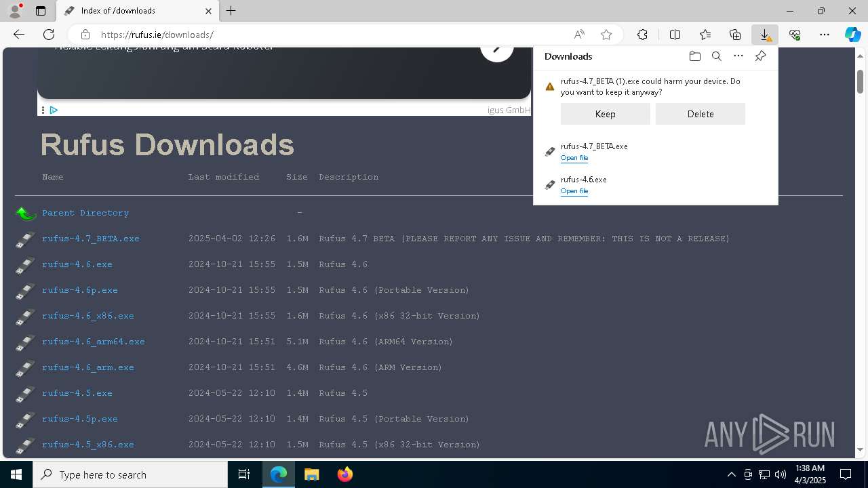
Task: Open downloads folder icon in panel
Action: click(x=694, y=56)
